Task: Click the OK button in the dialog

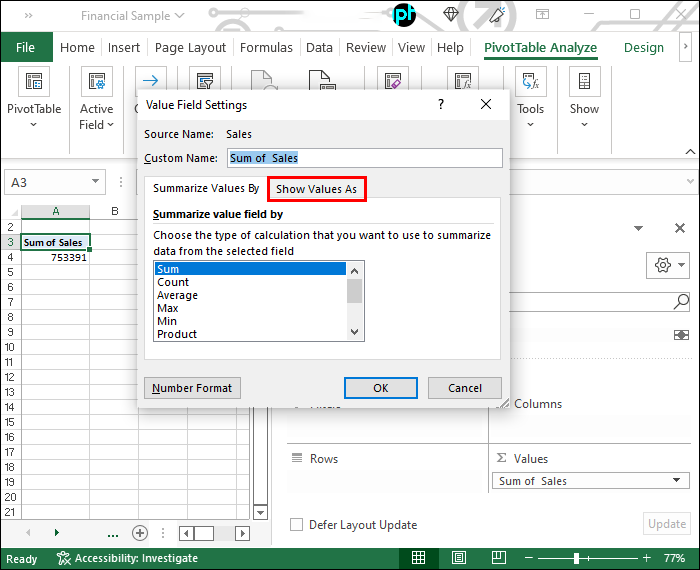Action: 380,388
